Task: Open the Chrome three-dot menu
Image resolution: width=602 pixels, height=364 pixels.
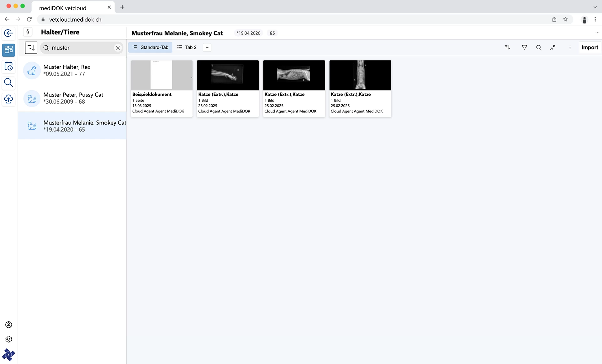Action: [595, 19]
